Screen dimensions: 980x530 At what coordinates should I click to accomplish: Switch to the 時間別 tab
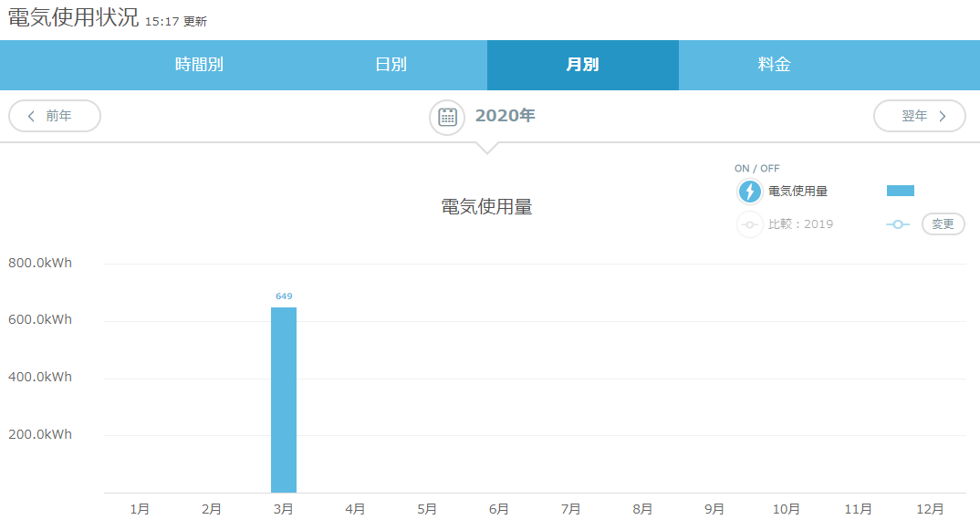coord(199,65)
